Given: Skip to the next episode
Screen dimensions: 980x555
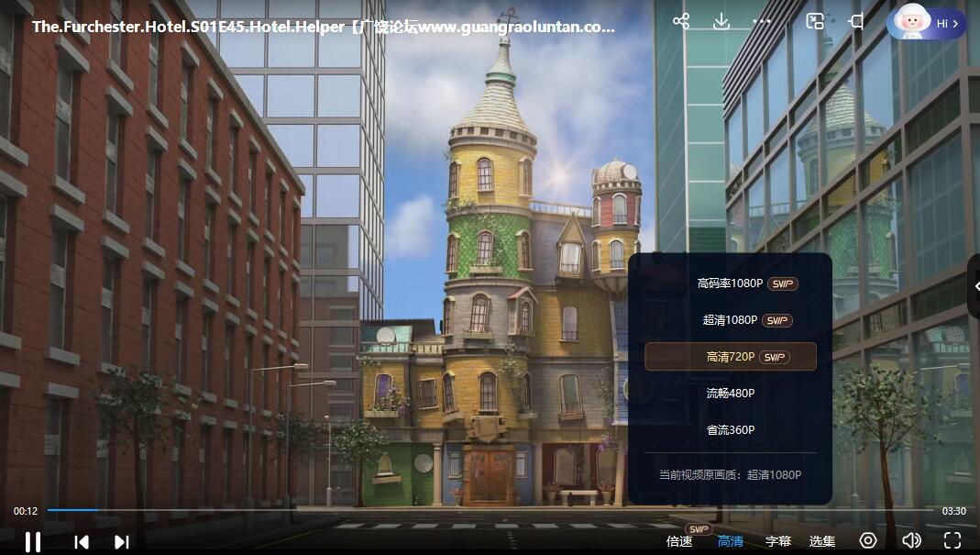Looking at the screenshot, I should click(122, 542).
